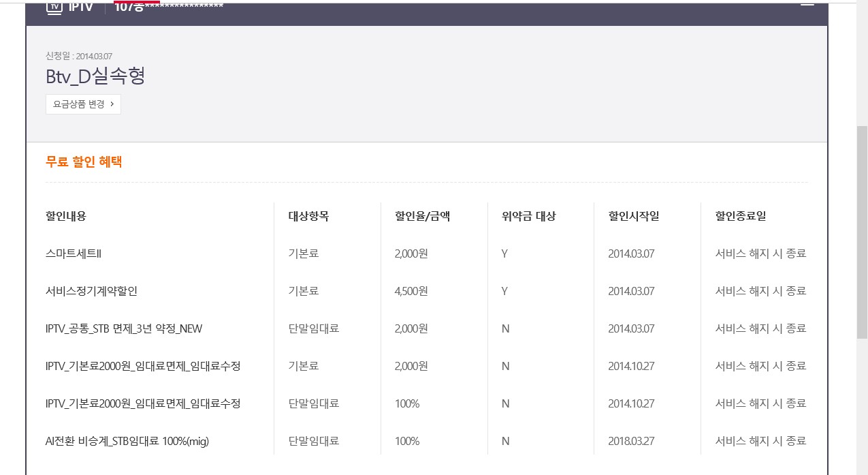Click the 할인시작일 column header
Screen dimensions: 868x475
point(634,216)
